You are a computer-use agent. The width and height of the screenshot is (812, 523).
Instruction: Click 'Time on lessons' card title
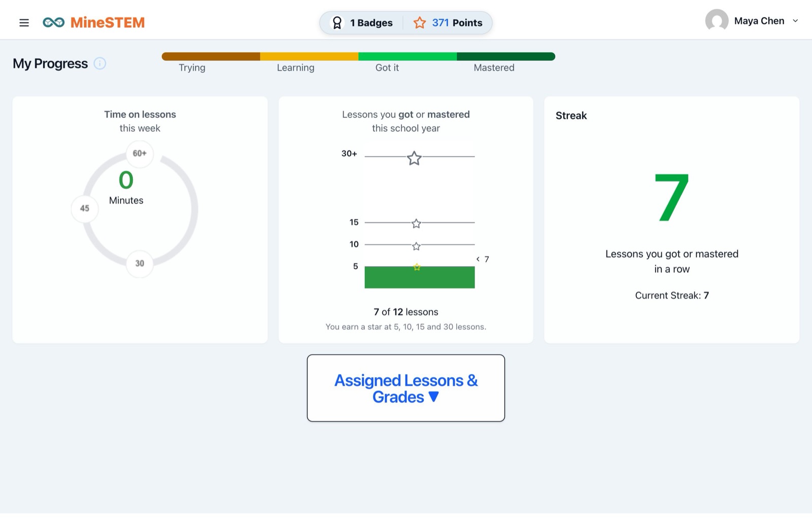coord(140,115)
